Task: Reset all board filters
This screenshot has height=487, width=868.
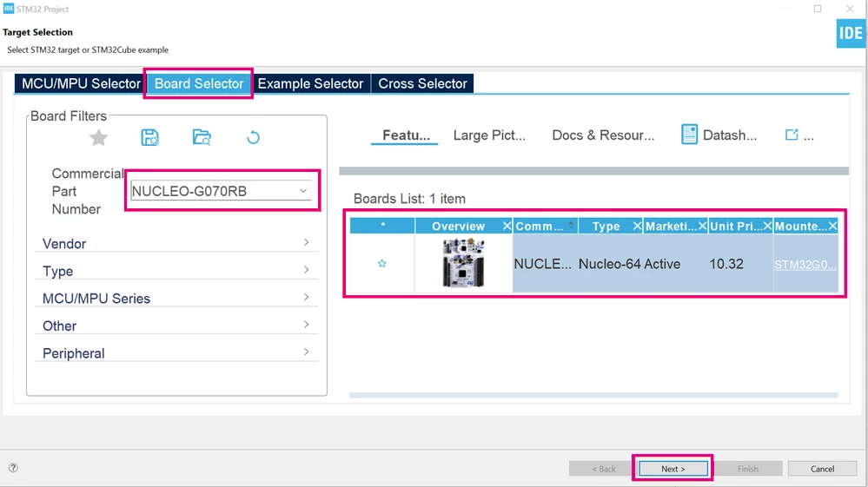Action: coord(253,137)
